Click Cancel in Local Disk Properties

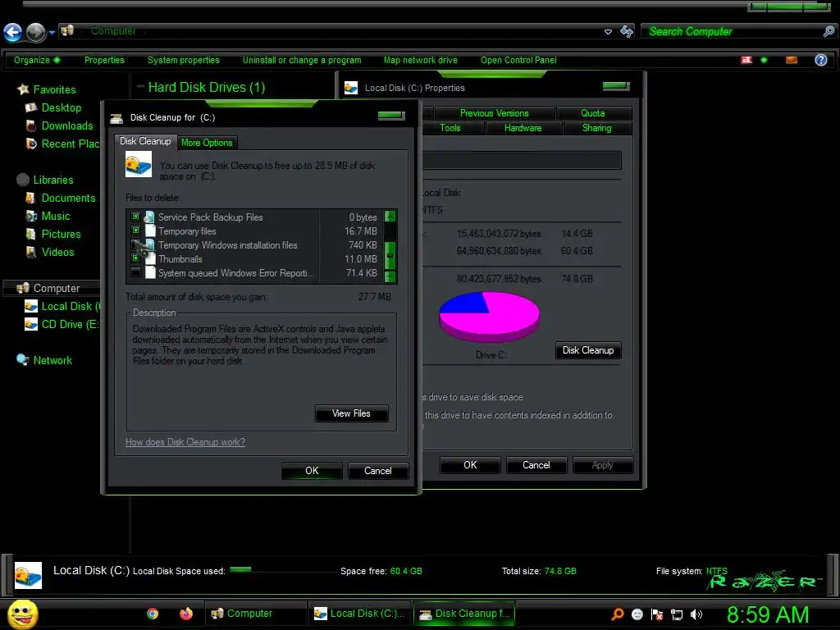tap(536, 465)
